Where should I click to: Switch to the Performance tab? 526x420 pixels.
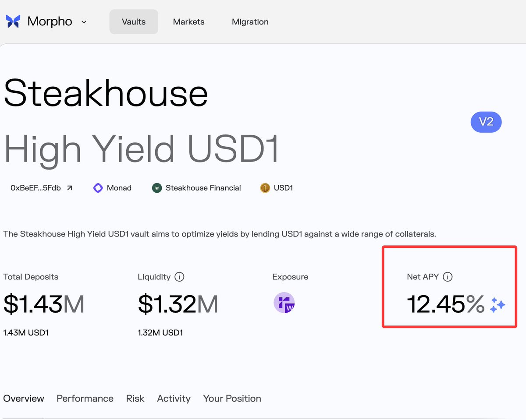85,399
